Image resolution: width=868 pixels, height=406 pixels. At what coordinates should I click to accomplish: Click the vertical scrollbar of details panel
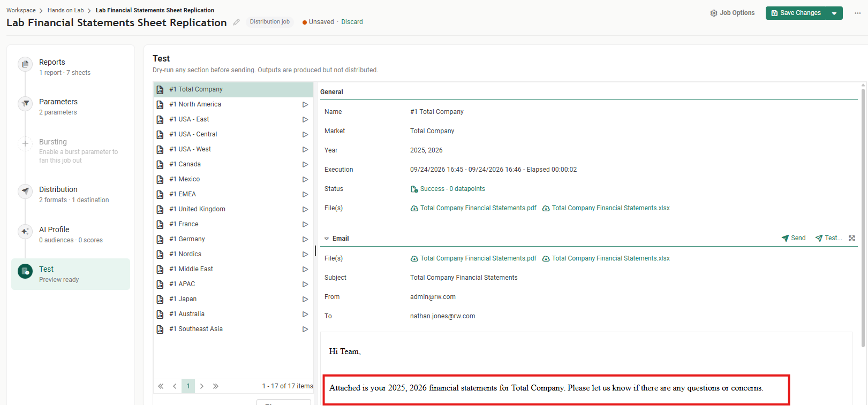pyautogui.click(x=863, y=217)
